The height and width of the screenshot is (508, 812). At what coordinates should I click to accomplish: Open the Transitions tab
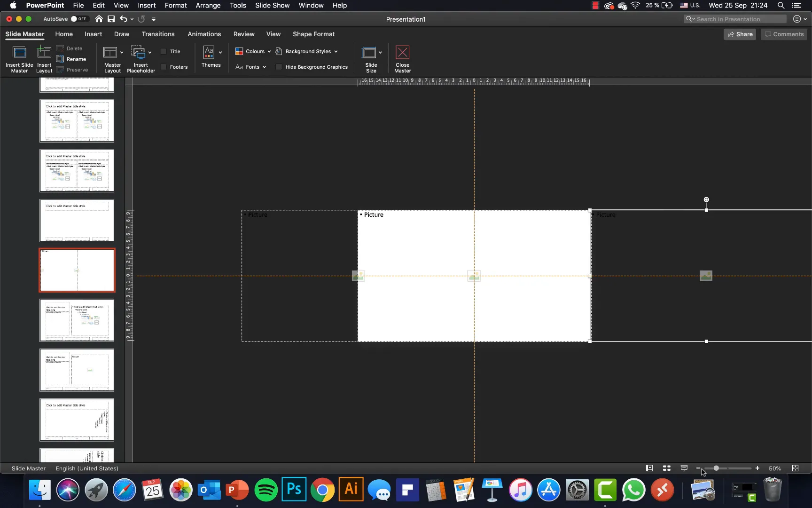(158, 34)
